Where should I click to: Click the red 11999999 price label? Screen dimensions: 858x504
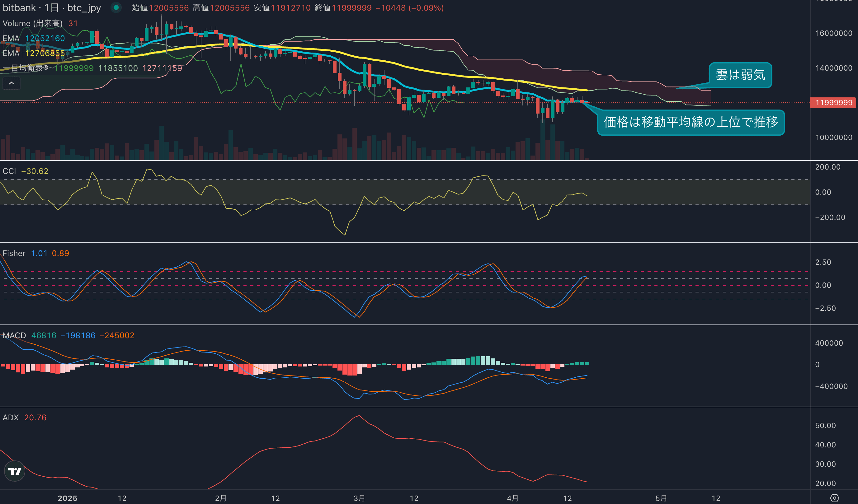833,103
